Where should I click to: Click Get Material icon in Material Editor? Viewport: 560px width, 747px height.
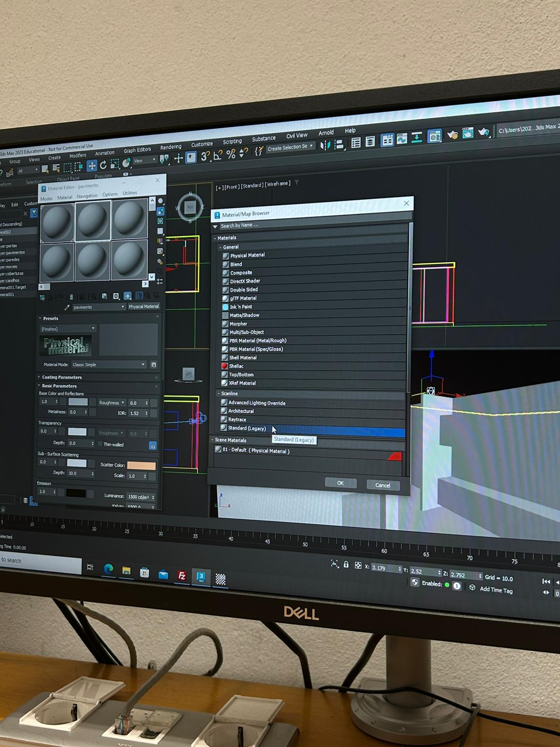click(x=42, y=297)
